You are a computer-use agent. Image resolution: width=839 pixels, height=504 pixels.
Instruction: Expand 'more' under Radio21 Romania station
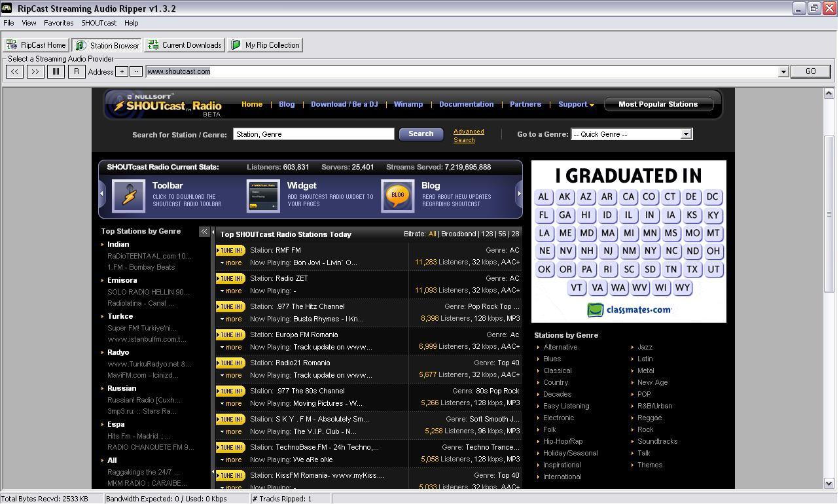coord(231,375)
